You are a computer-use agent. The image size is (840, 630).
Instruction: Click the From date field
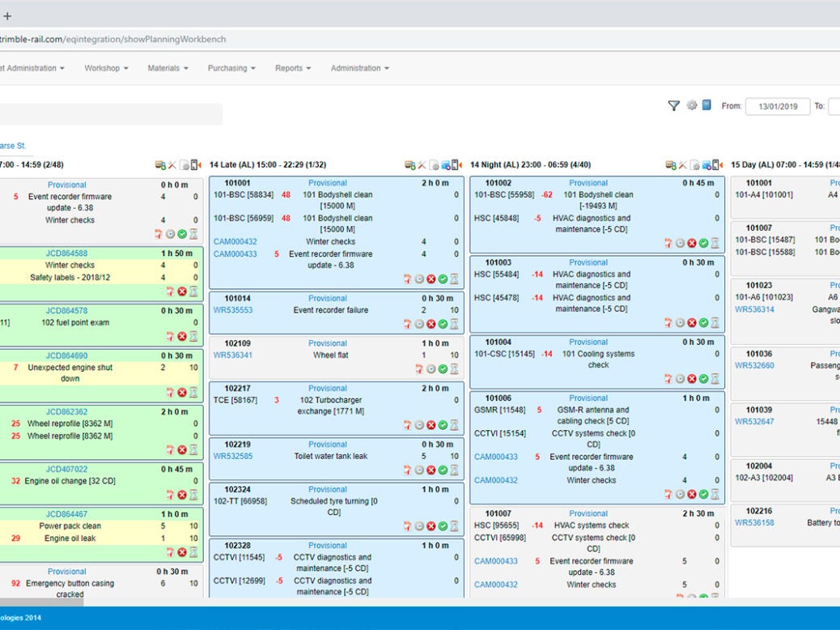[777, 107]
